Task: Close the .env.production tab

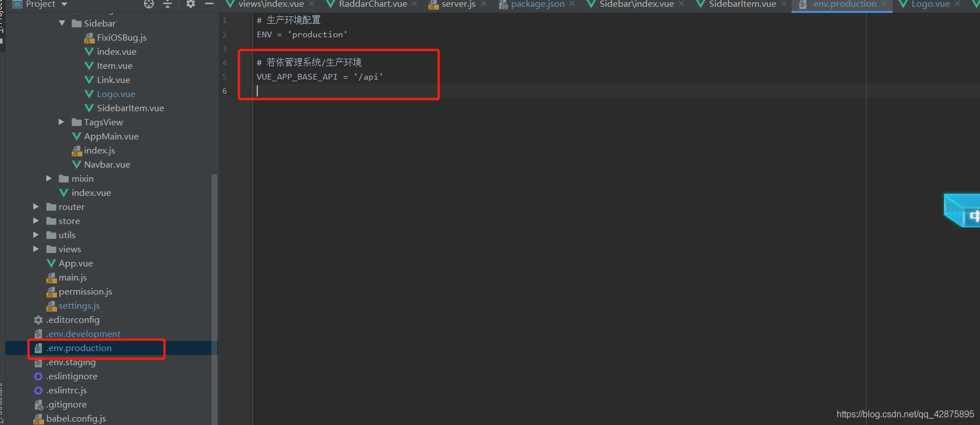Action: point(884,4)
